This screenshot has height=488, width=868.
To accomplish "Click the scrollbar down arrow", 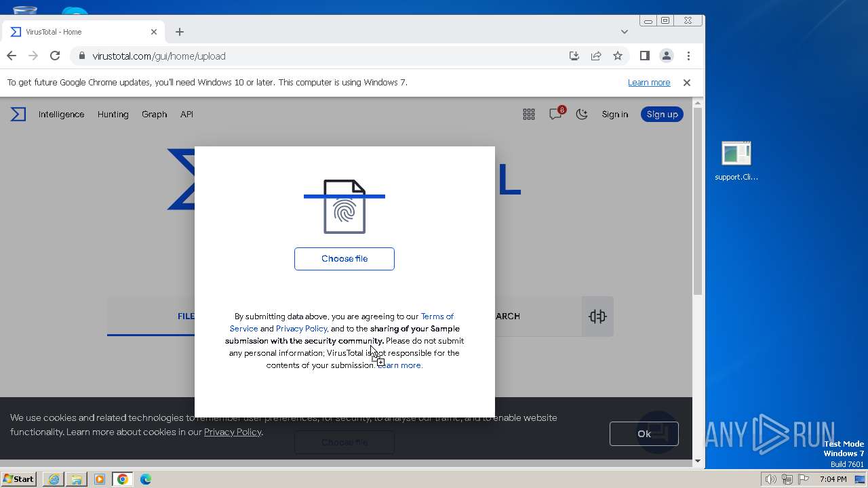I will point(698,461).
